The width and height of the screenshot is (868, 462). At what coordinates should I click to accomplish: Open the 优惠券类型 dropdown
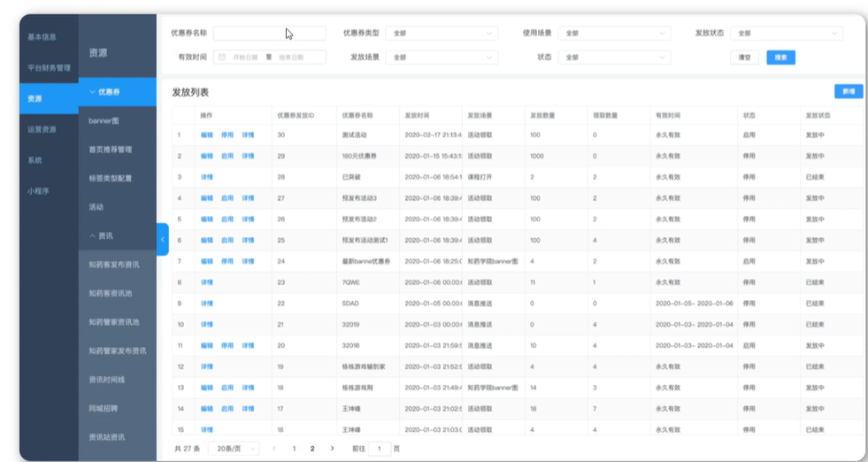click(442, 34)
